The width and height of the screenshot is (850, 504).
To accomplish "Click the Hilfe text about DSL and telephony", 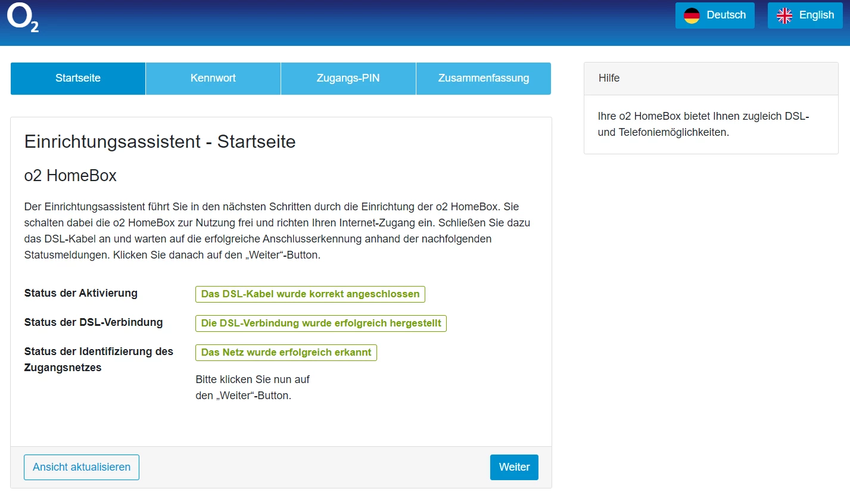I will [x=703, y=125].
